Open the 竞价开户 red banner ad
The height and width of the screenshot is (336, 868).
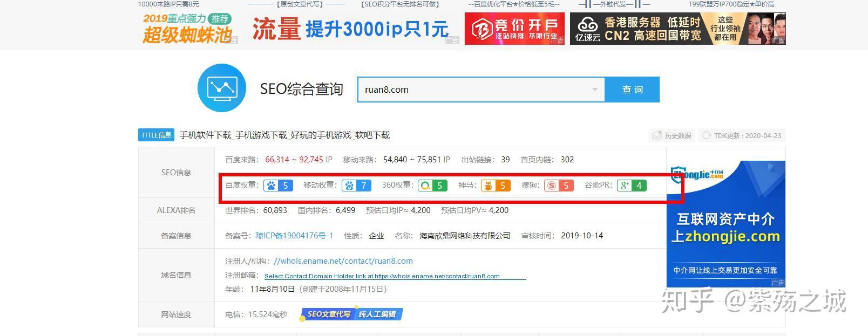[x=514, y=29]
